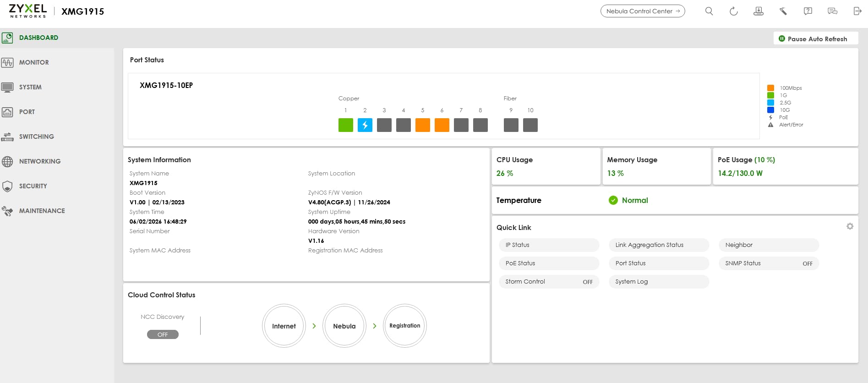868x383 pixels.
Task: Open Link Aggregation Status quick link
Action: click(x=659, y=245)
